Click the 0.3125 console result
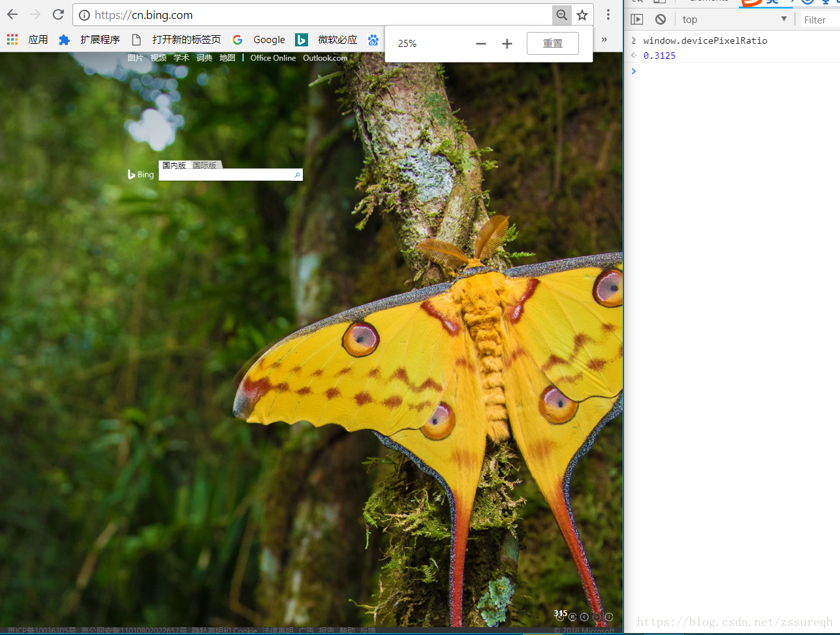This screenshot has height=635, width=840. tap(659, 55)
